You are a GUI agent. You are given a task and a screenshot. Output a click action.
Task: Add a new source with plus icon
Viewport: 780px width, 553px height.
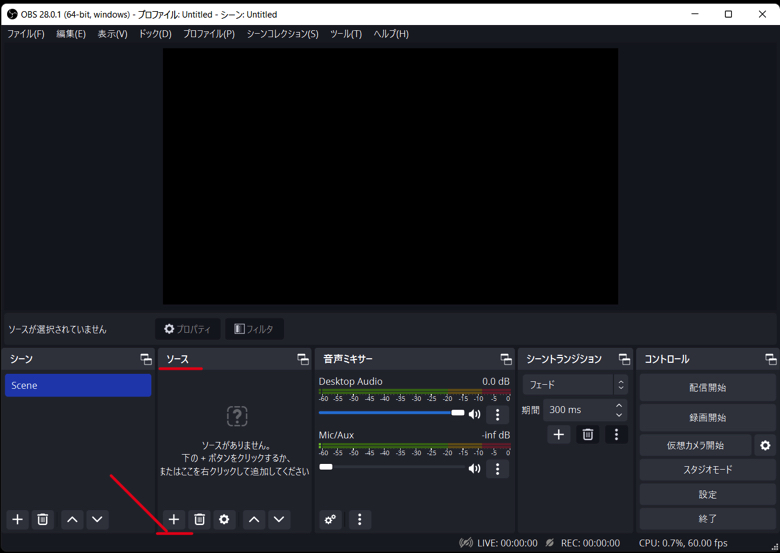pyautogui.click(x=174, y=519)
